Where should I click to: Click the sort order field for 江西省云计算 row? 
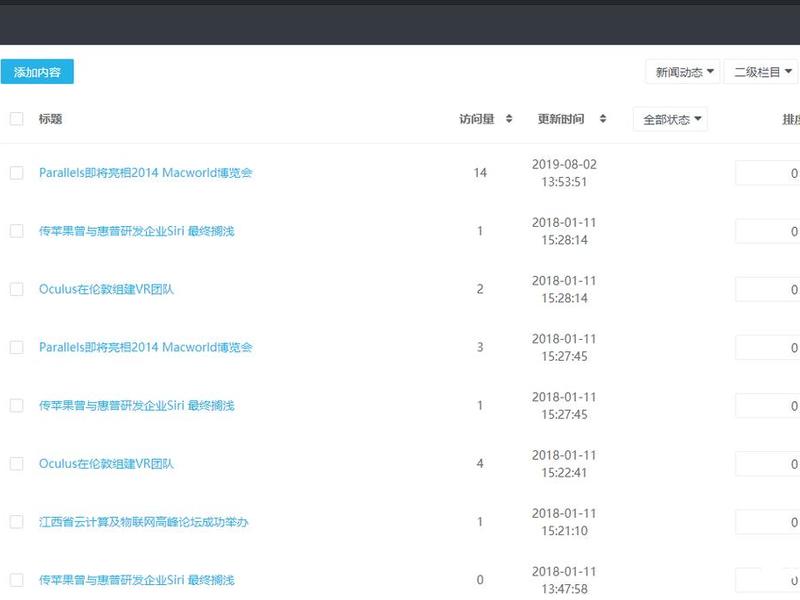(767, 522)
